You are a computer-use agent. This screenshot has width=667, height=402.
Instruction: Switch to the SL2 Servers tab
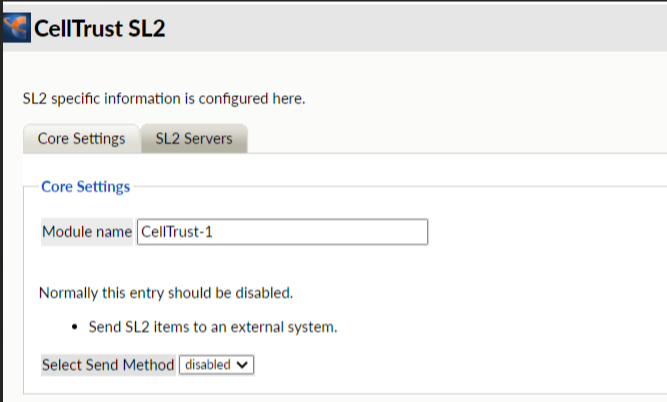(x=194, y=139)
